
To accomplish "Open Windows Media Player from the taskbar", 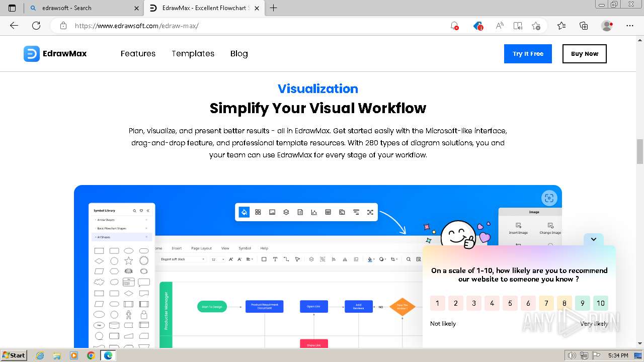I will [x=74, y=355].
